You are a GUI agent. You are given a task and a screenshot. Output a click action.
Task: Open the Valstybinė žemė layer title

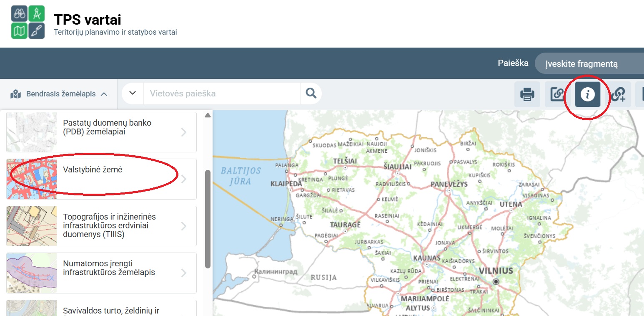tap(93, 169)
